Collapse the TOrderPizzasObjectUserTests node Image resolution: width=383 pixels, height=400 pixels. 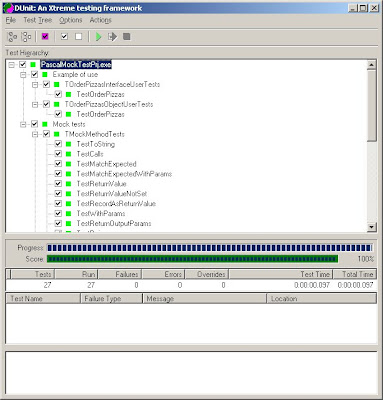(x=35, y=104)
